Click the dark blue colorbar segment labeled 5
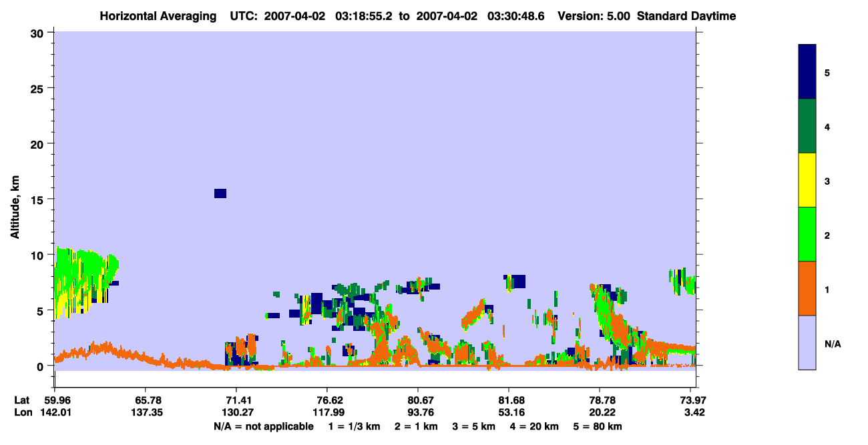 pos(807,72)
